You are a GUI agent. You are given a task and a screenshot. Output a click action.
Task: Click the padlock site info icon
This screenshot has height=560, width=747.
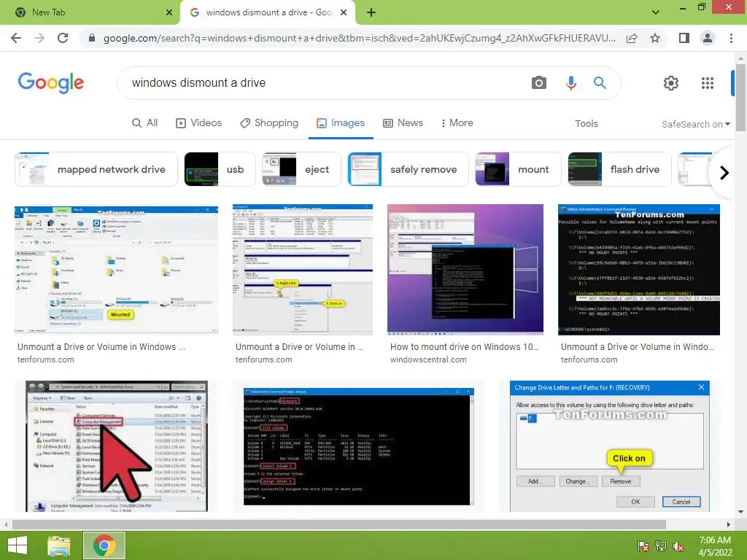(x=92, y=38)
